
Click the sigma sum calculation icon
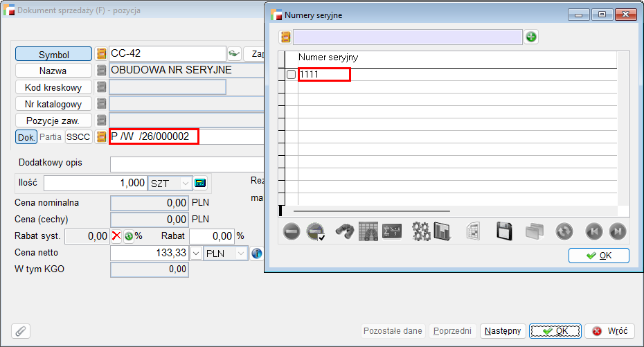[392, 231]
